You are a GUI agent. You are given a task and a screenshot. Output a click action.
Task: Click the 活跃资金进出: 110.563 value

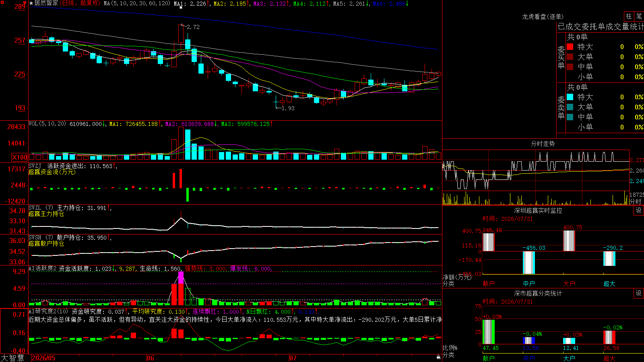point(82,166)
